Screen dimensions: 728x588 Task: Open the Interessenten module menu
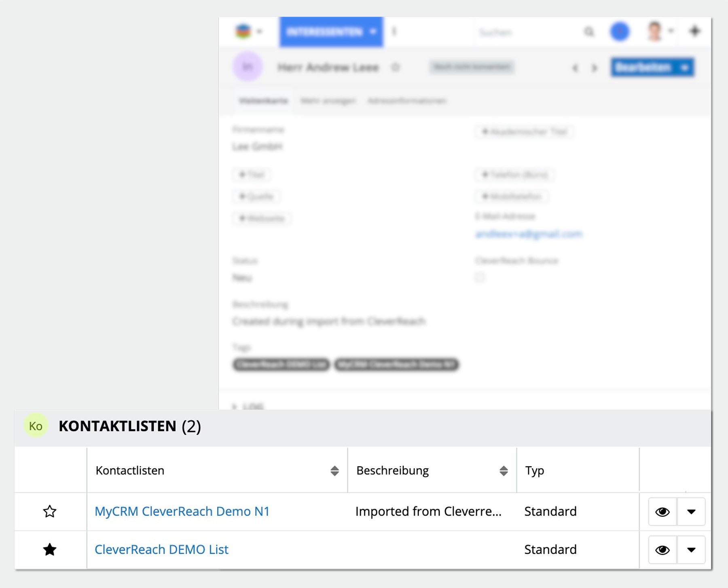pyautogui.click(x=331, y=32)
